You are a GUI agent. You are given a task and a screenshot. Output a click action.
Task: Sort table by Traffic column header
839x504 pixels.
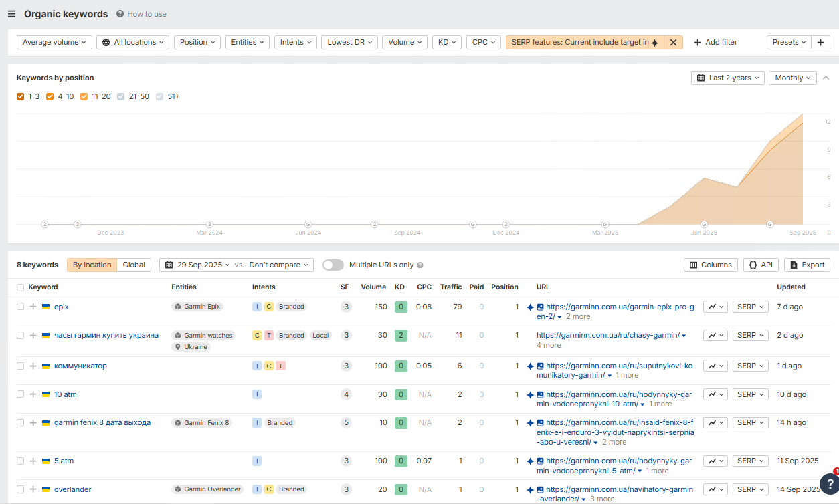click(x=451, y=287)
